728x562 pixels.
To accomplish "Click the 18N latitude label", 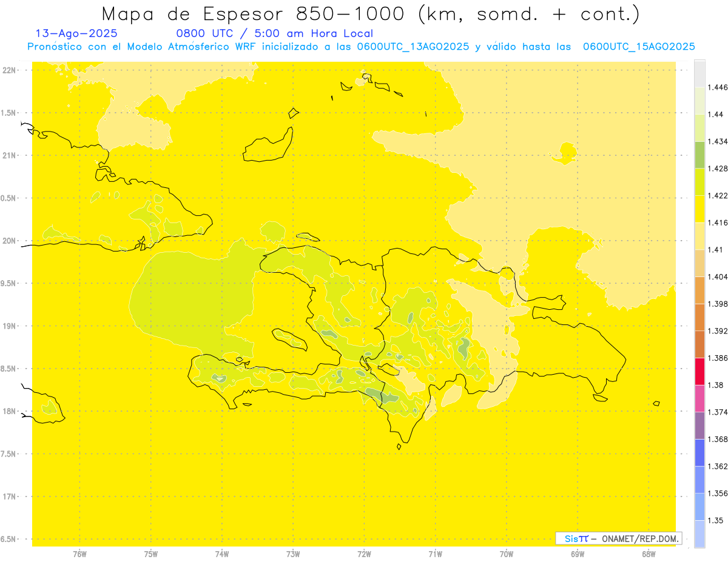I will point(9,411).
